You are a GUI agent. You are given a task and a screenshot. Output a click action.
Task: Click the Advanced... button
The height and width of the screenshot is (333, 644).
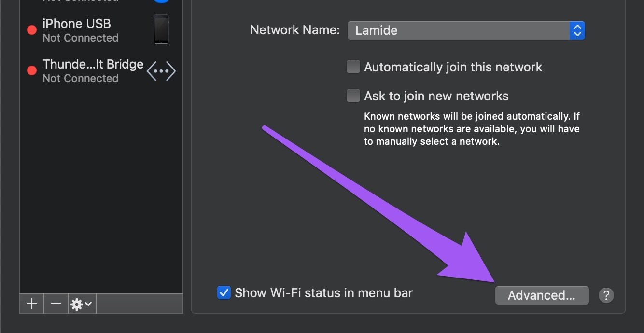(542, 295)
